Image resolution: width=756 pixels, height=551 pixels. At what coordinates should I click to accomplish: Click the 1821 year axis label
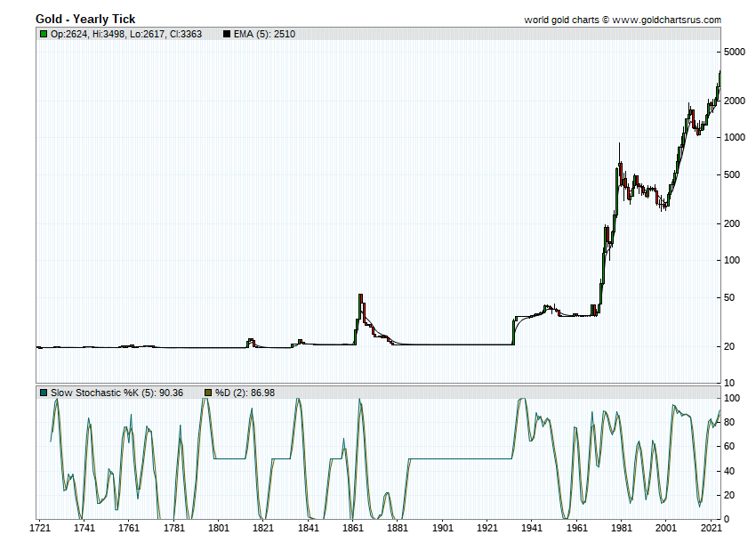tap(263, 527)
